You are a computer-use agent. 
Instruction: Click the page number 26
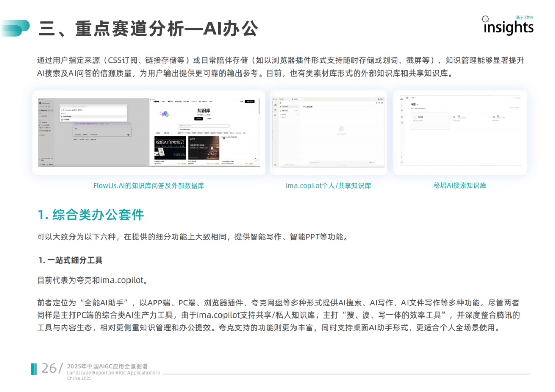tap(49, 368)
